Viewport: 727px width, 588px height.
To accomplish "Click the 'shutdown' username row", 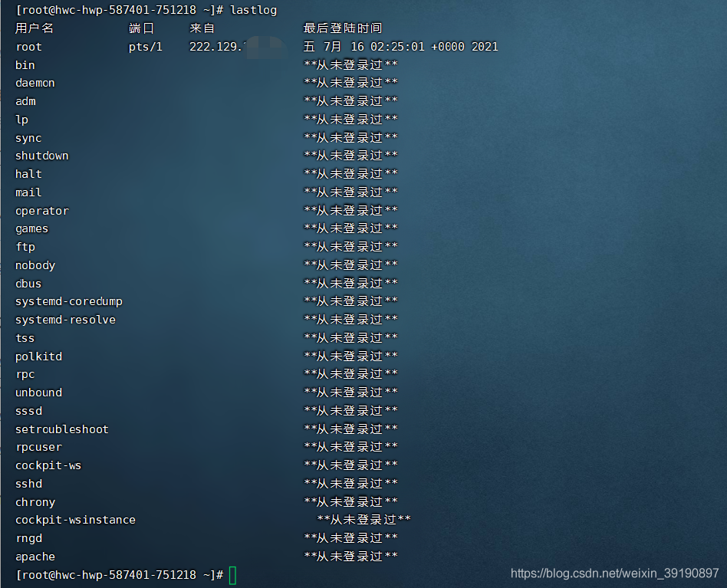I will click(41, 156).
